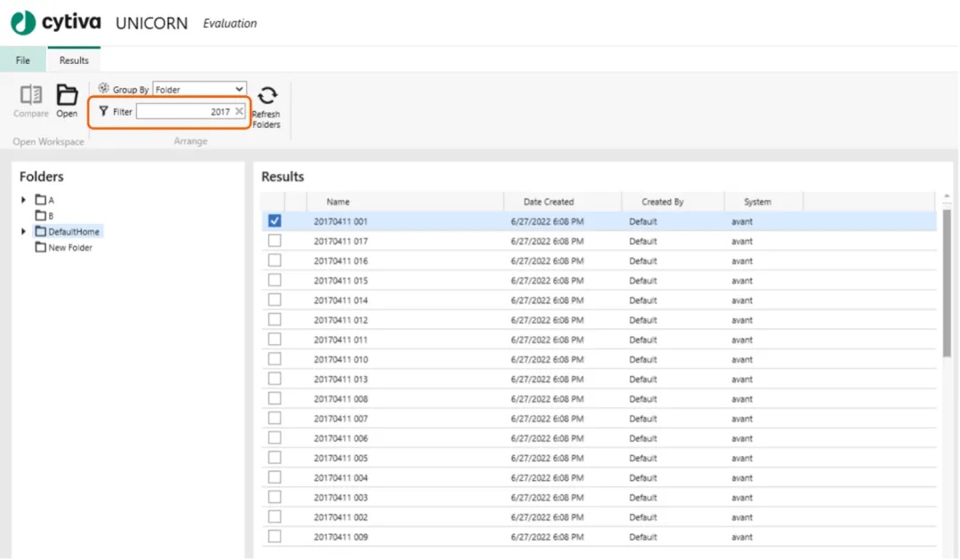Select result name 20170411 013
960x560 pixels.
(x=341, y=379)
